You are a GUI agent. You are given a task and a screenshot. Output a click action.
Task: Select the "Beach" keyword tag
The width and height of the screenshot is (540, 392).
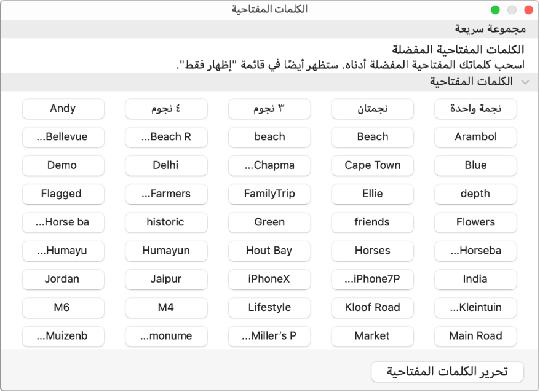pyautogui.click(x=372, y=137)
